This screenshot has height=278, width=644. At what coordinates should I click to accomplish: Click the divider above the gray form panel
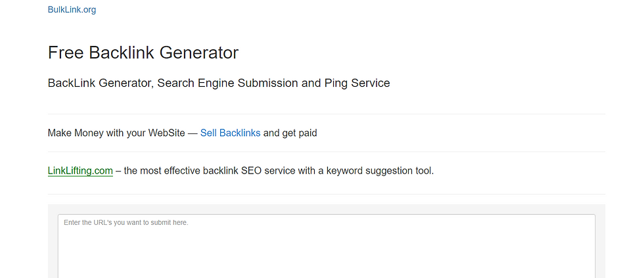(x=326, y=194)
